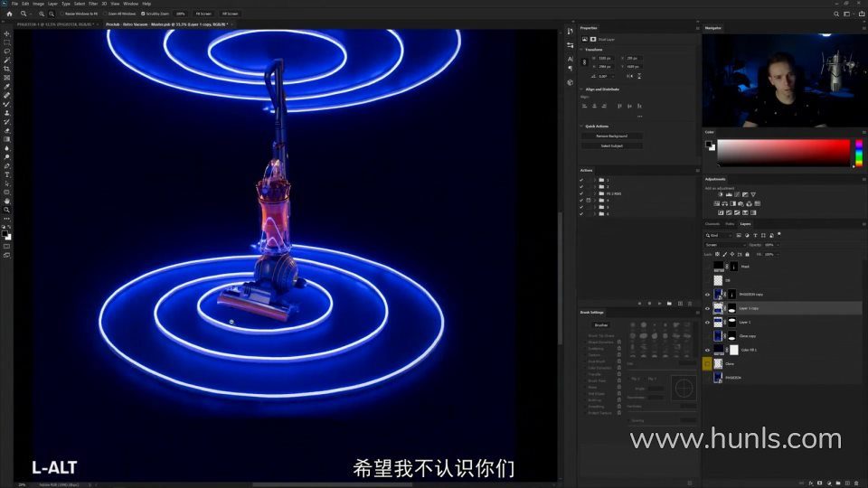Hide the Layer 1 copy layer
The height and width of the screenshot is (488, 868).
click(707, 308)
